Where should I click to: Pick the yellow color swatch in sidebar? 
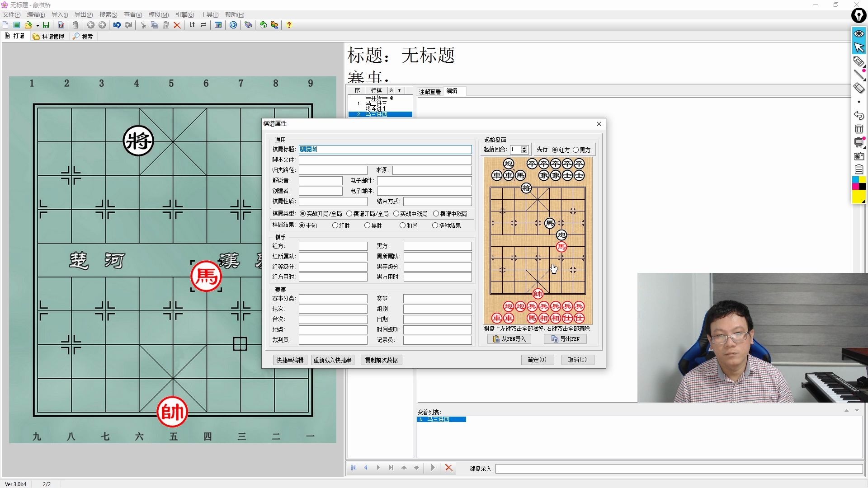pos(859,197)
